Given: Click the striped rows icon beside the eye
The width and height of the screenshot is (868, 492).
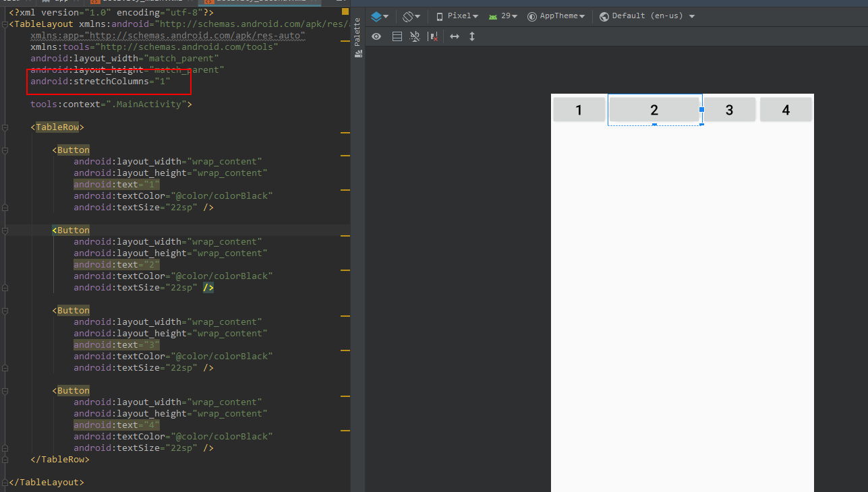Looking at the screenshot, I should 397,36.
